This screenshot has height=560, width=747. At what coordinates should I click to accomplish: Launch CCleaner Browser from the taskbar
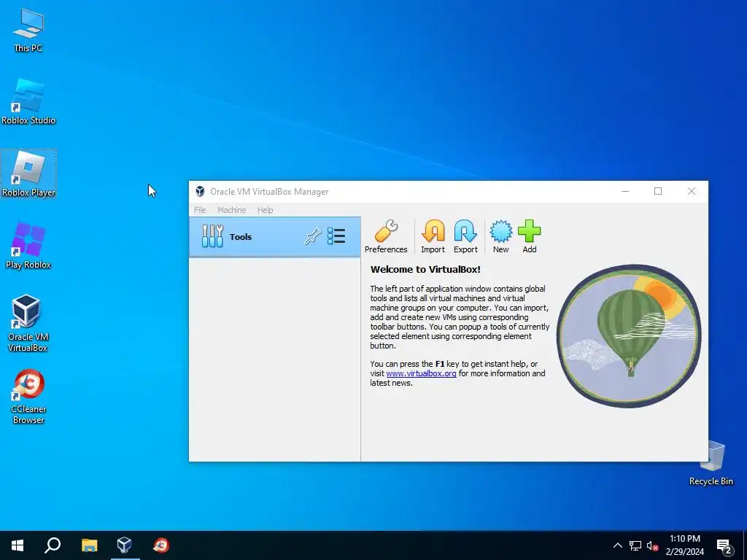pos(161,545)
